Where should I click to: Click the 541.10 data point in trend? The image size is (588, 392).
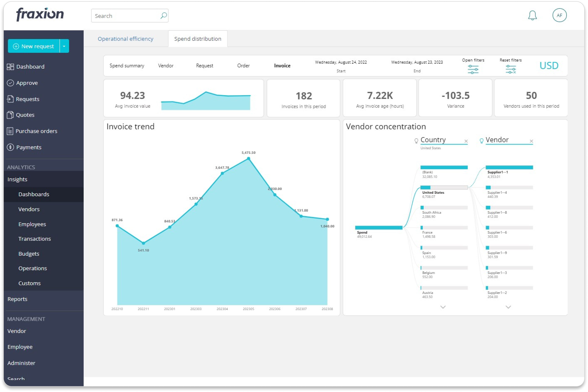point(143,243)
